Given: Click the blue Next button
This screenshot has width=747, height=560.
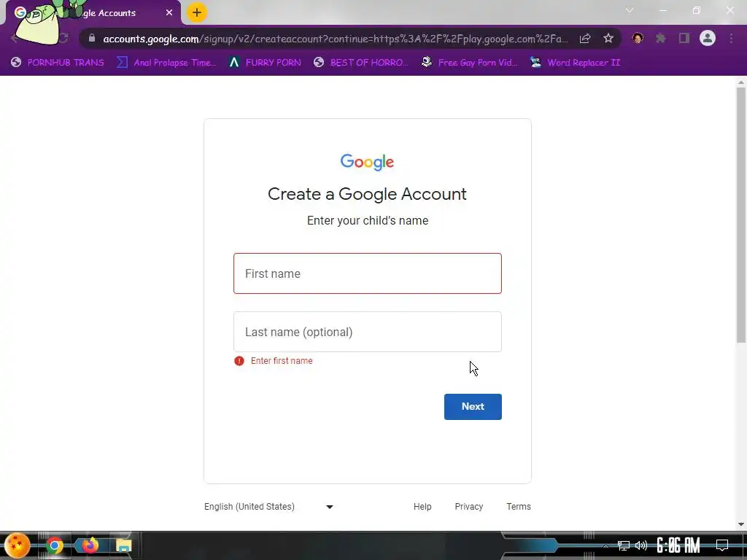Looking at the screenshot, I should click(x=473, y=407).
